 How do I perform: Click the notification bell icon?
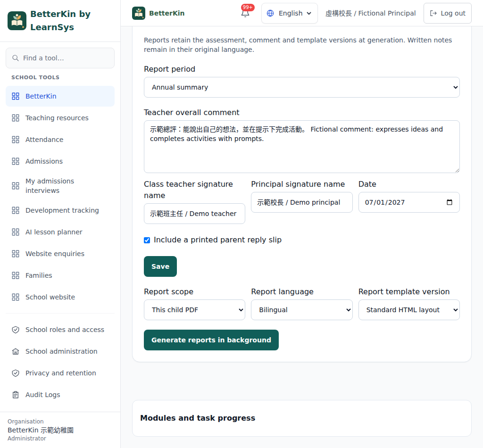tap(245, 13)
